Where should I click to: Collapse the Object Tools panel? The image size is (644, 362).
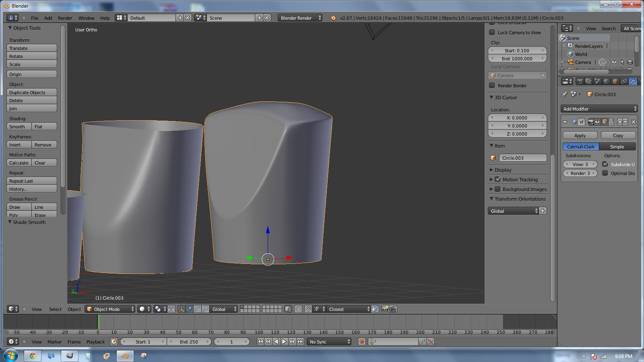[10, 28]
